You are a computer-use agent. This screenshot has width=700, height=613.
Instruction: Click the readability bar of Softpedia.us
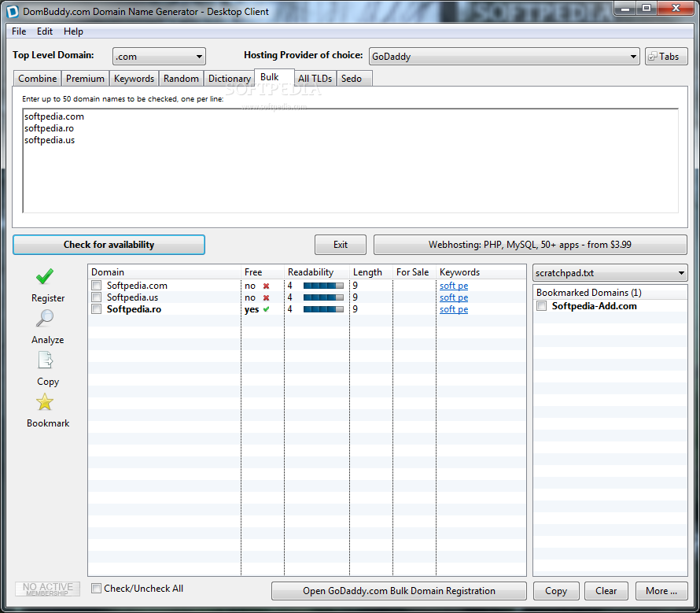pyautogui.click(x=324, y=297)
